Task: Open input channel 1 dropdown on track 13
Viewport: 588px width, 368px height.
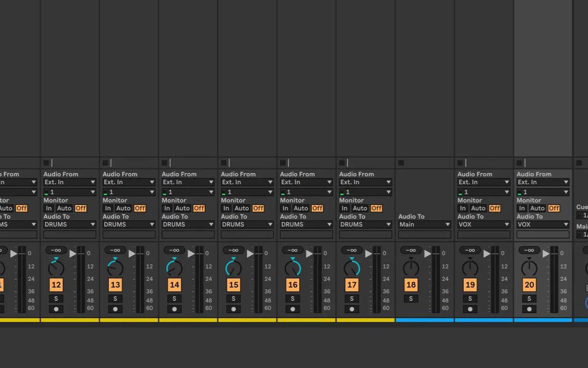Action: (129, 192)
